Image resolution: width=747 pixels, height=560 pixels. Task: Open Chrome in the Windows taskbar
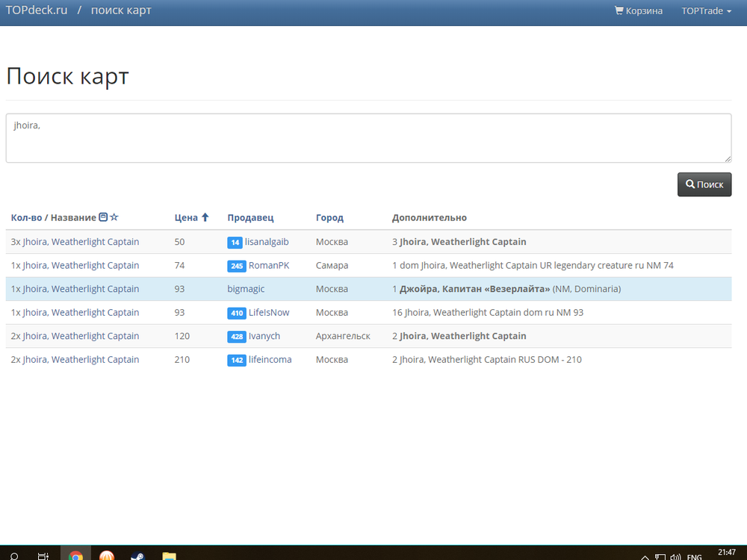pyautogui.click(x=75, y=556)
